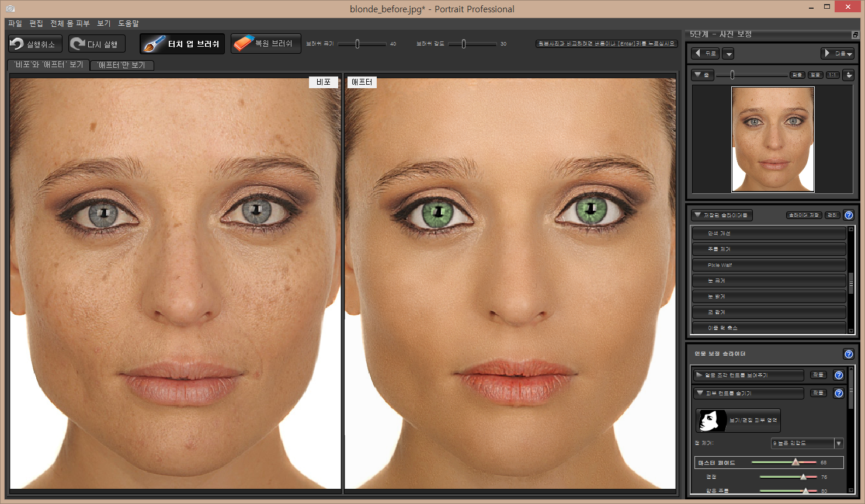
Task: Select the fifth preset, two rows below Pixie Waif
Action: [x=769, y=297]
